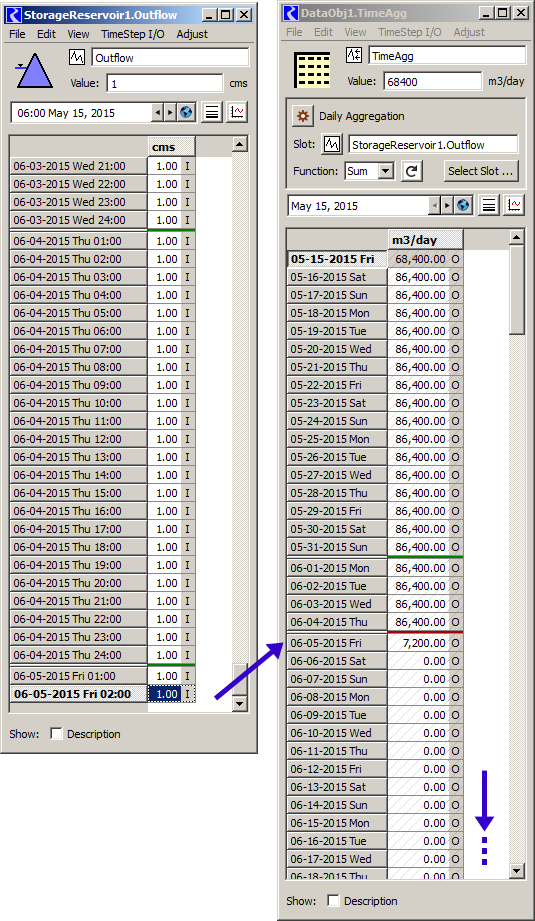
Task: Click the TimeAgg table vertical scrollbar thumb
Action: point(517,290)
